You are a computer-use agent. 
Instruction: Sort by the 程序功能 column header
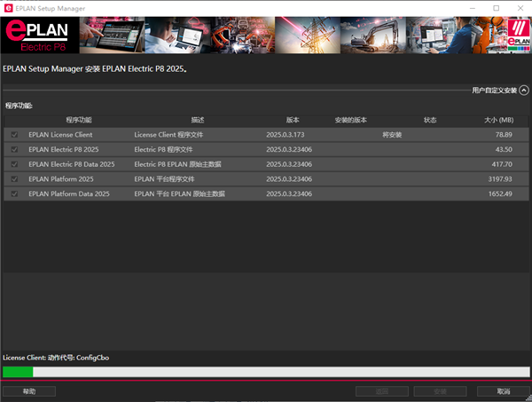(x=78, y=120)
